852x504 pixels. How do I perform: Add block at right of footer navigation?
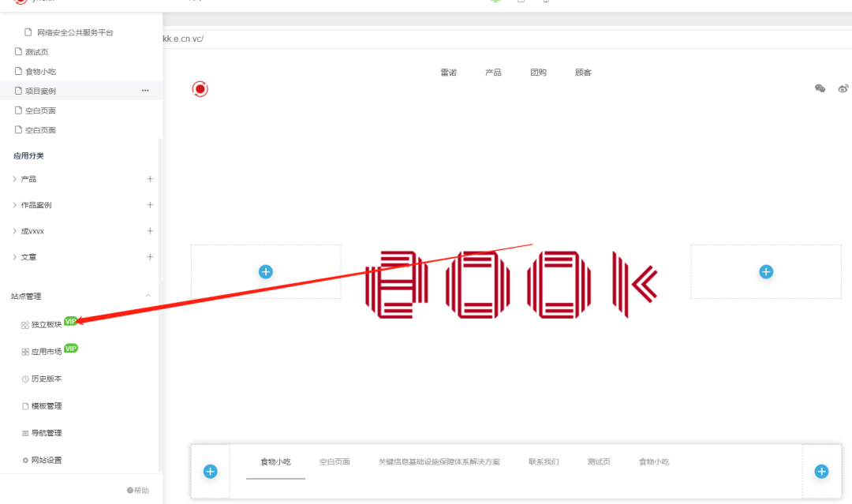821,472
